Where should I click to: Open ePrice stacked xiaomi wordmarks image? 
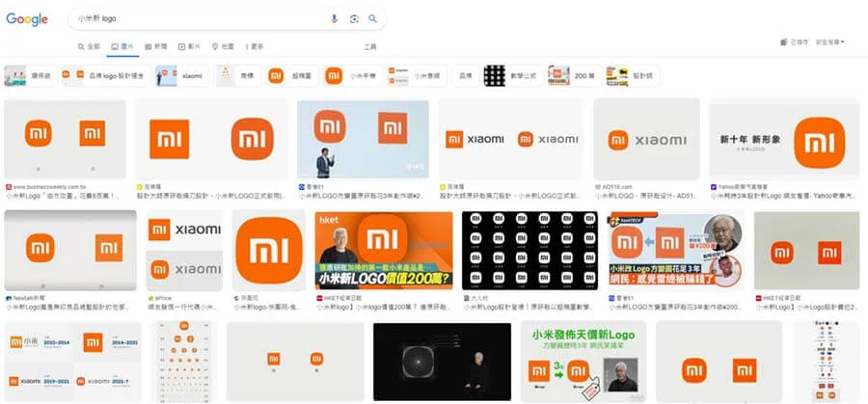pos(184,250)
